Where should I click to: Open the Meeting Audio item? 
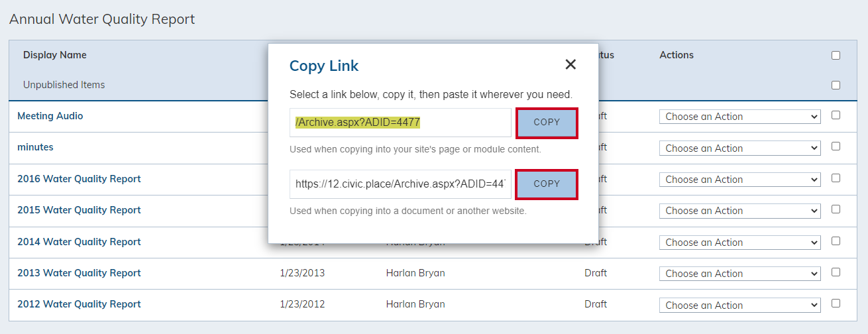(50, 116)
